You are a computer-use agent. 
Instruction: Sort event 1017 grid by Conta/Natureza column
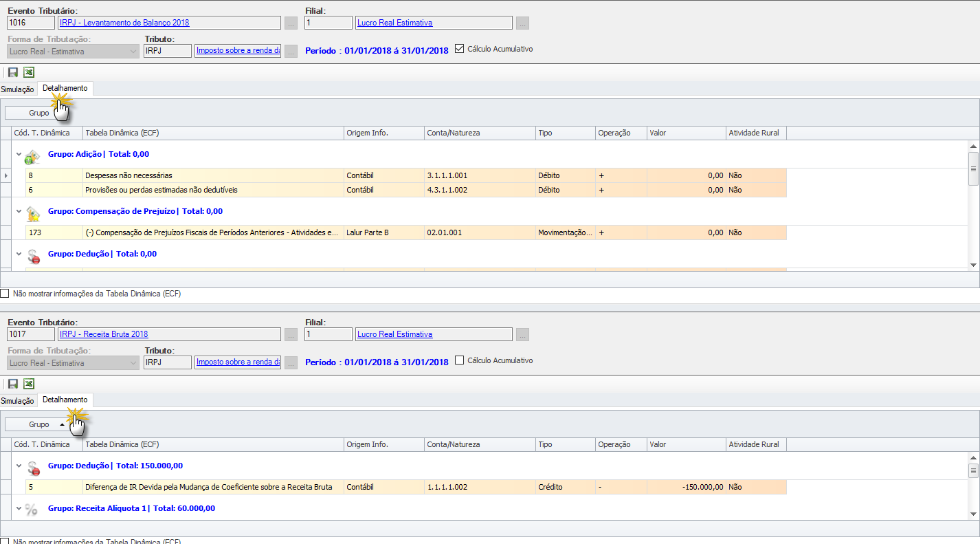pos(480,444)
